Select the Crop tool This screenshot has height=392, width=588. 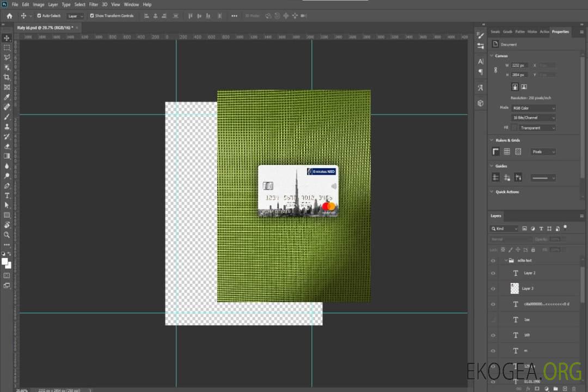coord(7,77)
